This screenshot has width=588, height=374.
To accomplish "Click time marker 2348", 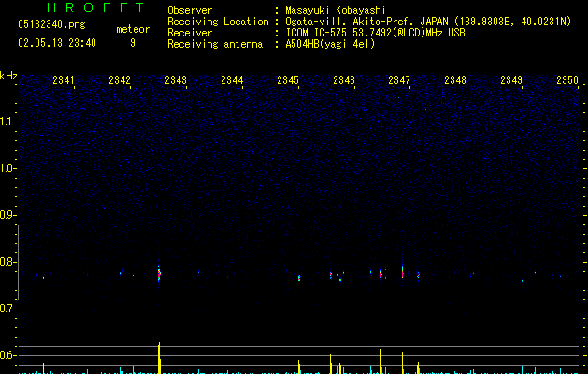I will pyautogui.click(x=455, y=79).
